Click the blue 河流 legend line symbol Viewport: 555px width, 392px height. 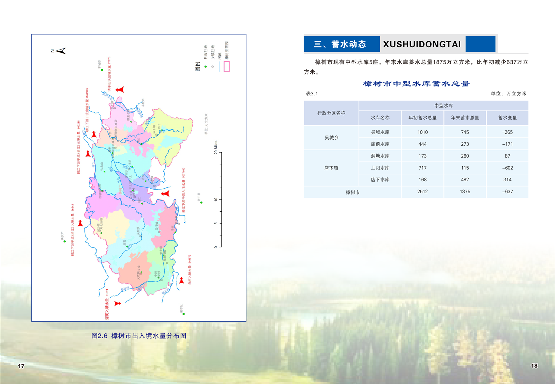pyautogui.click(x=220, y=66)
